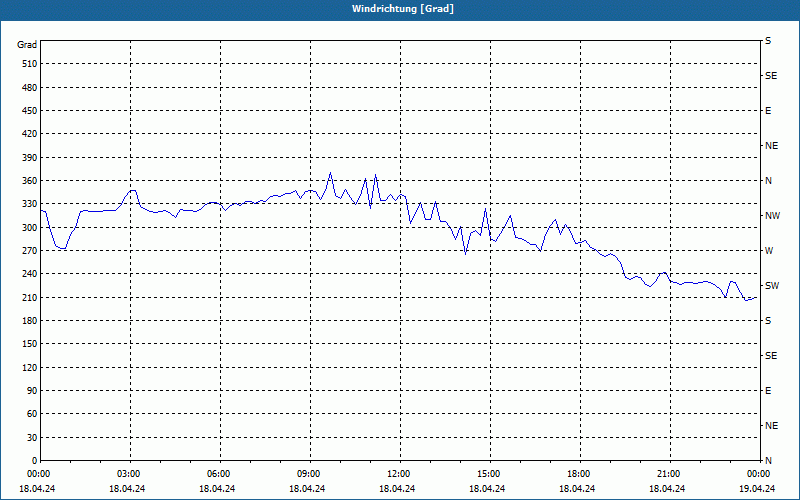Click the 'Windrichtung [Grad]' chart title
Viewport: 800px width, 500px height.
(x=403, y=9)
